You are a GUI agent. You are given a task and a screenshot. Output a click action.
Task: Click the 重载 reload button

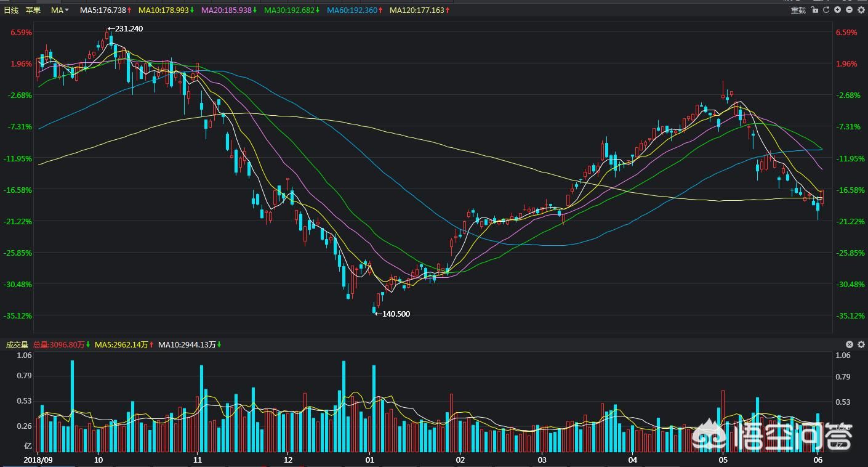point(798,10)
